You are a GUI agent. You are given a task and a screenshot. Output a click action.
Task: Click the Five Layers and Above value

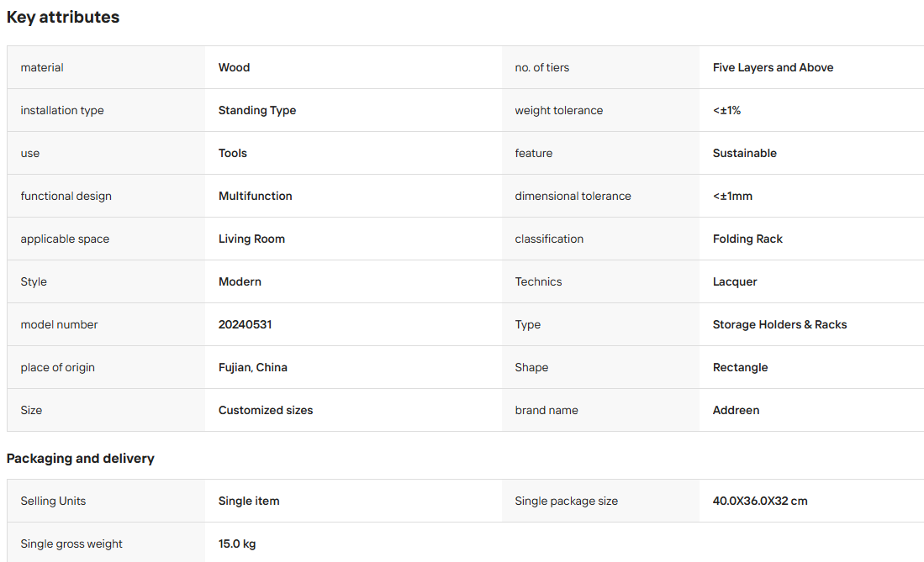click(x=773, y=68)
